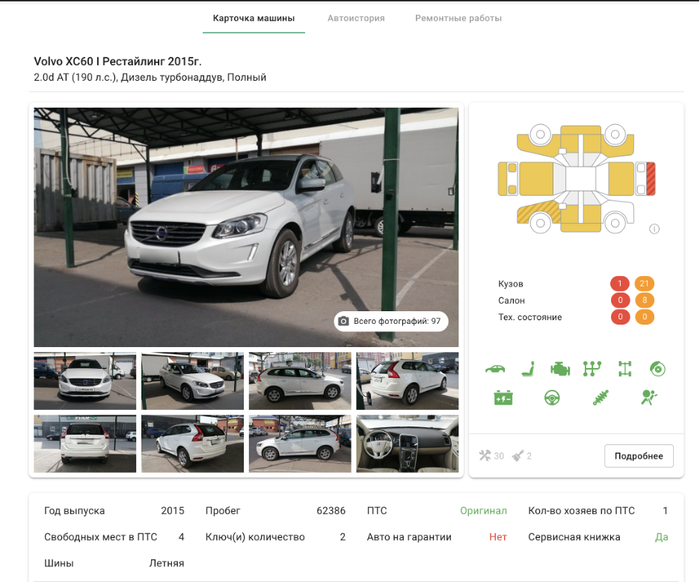This screenshot has width=700, height=582.
Task: Click the Кол-во хозяев по ПТС label
Action: (581, 511)
